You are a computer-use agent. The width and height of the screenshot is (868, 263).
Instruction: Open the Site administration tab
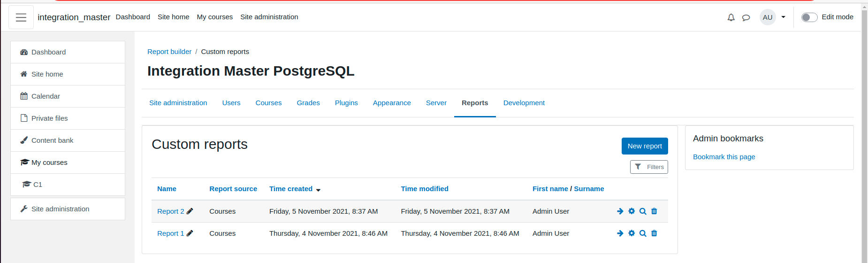[x=178, y=103]
